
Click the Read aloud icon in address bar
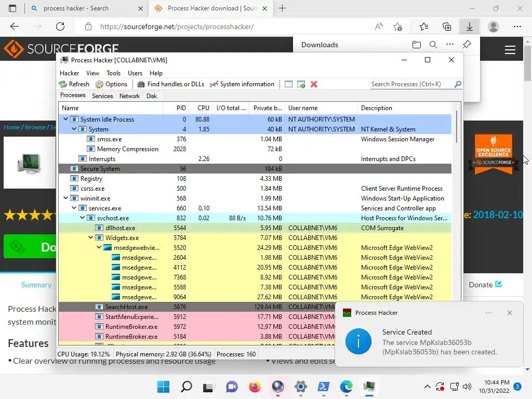coord(379,26)
